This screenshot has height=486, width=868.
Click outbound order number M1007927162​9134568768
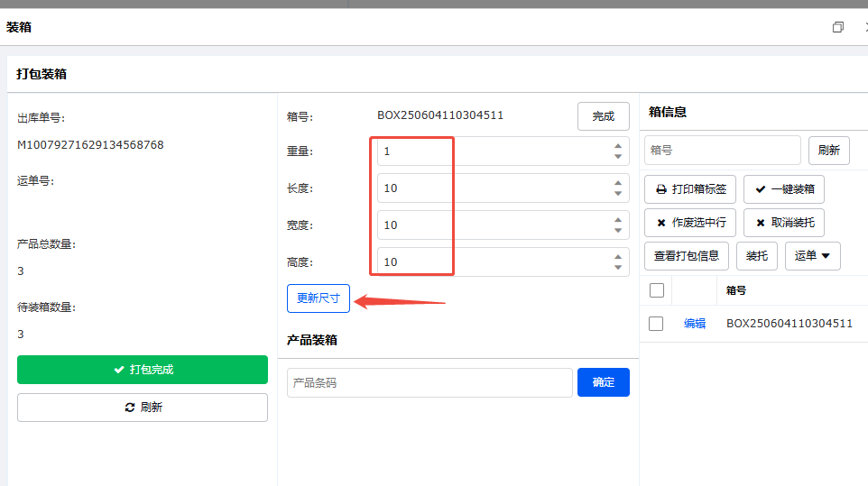[90, 145]
